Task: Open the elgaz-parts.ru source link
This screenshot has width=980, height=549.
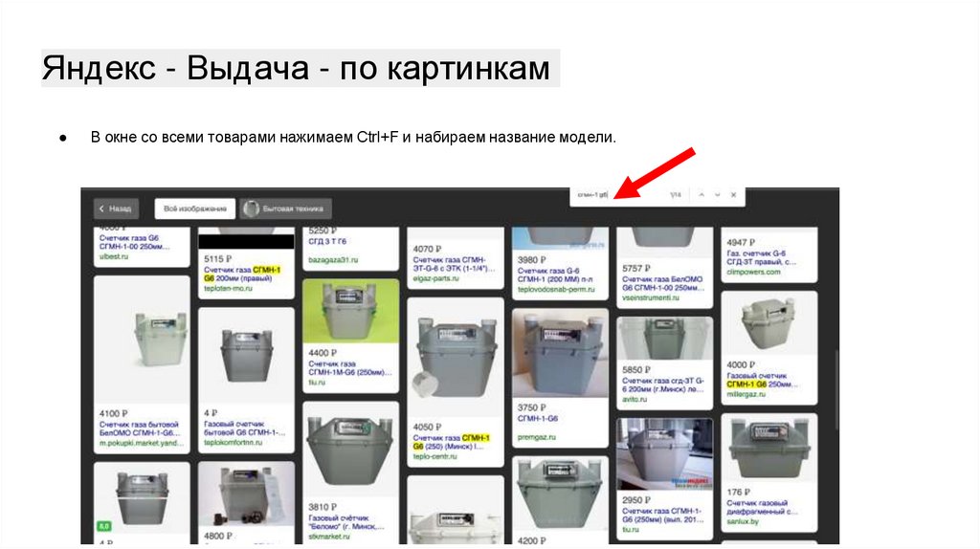Action: pos(435,278)
